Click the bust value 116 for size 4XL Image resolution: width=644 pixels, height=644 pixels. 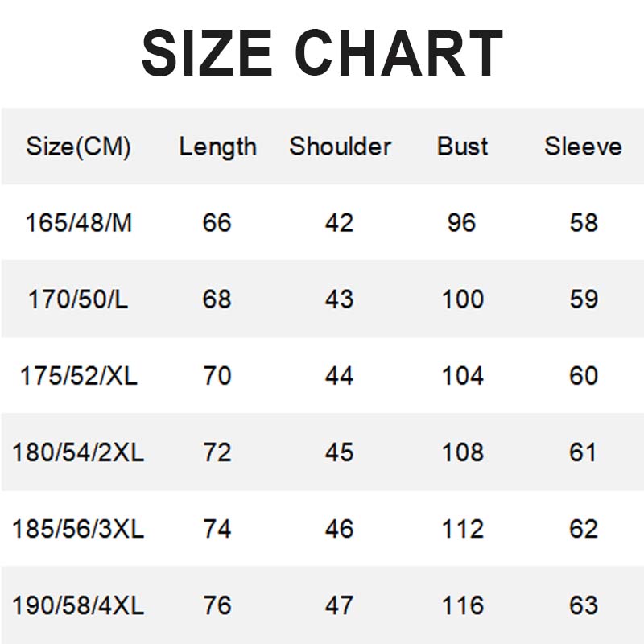[463, 605]
